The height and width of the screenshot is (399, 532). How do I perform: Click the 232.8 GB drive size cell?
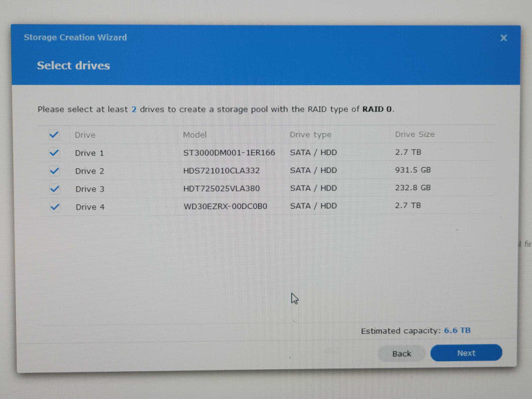point(412,188)
